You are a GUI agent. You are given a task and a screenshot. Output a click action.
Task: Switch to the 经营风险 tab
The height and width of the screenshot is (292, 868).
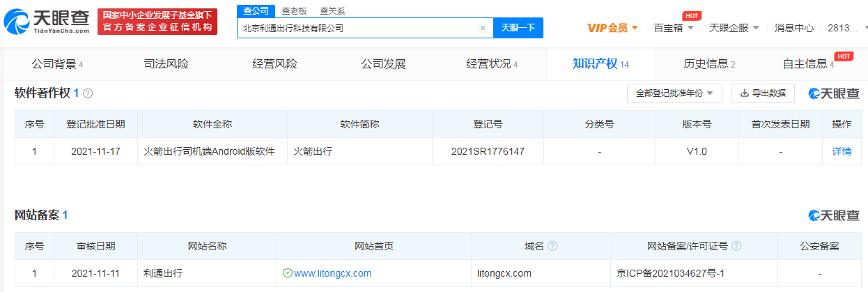pyautogui.click(x=274, y=64)
